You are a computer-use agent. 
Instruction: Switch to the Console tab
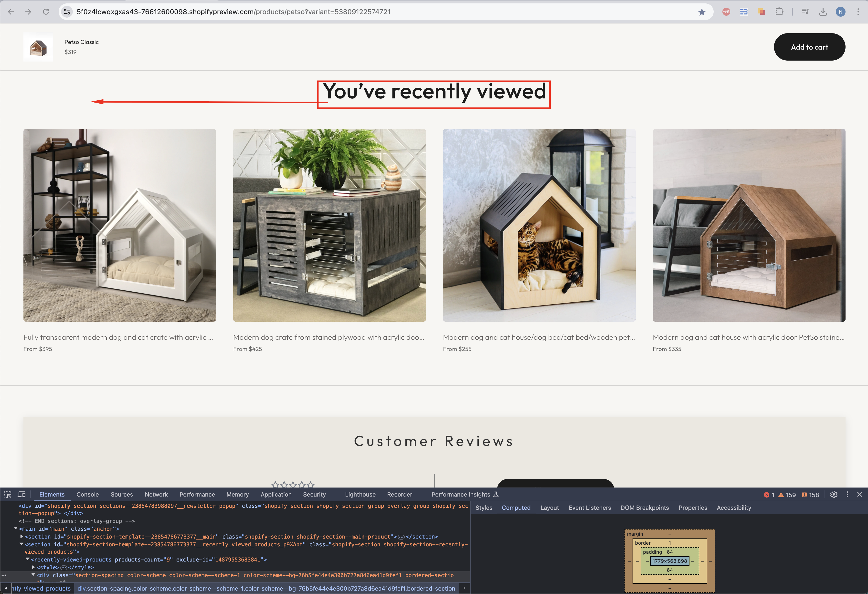point(87,494)
